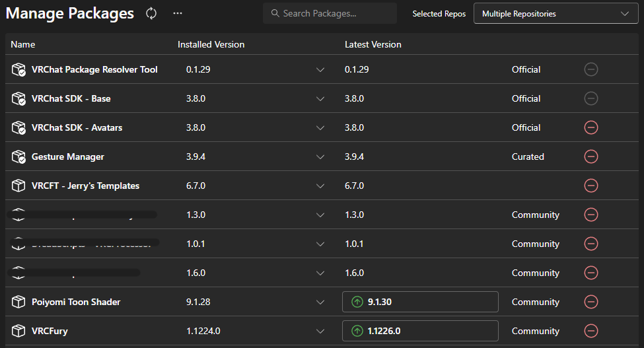Expand version dropdown for VRCFT - Jerry's Templates

[x=320, y=186]
